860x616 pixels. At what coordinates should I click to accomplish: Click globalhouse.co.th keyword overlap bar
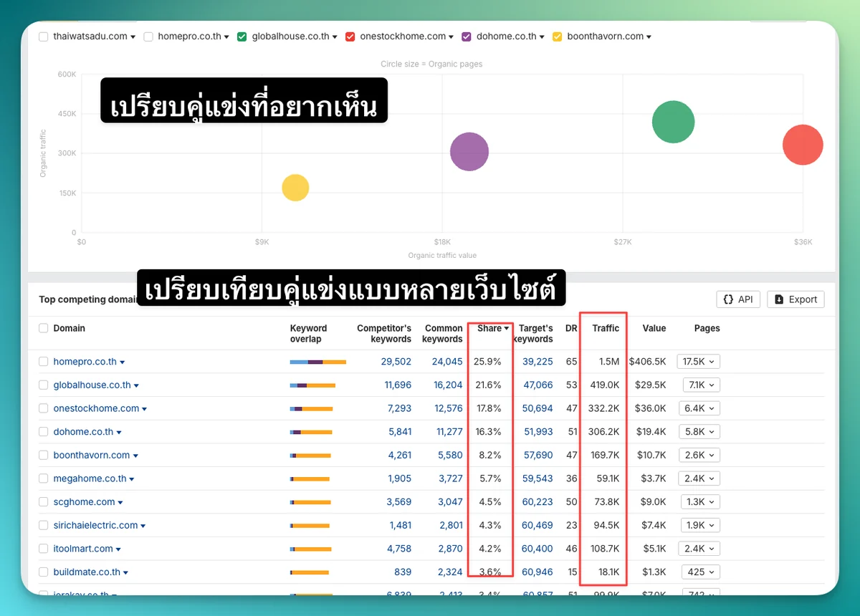312,385
